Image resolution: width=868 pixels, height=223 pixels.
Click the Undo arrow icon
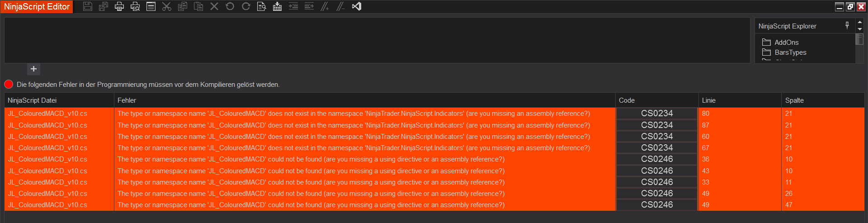[230, 6]
